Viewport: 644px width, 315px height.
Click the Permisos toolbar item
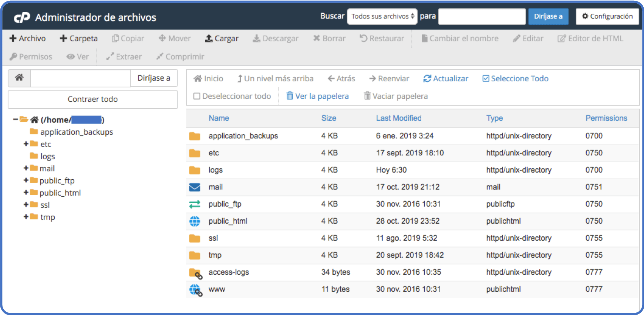31,57
